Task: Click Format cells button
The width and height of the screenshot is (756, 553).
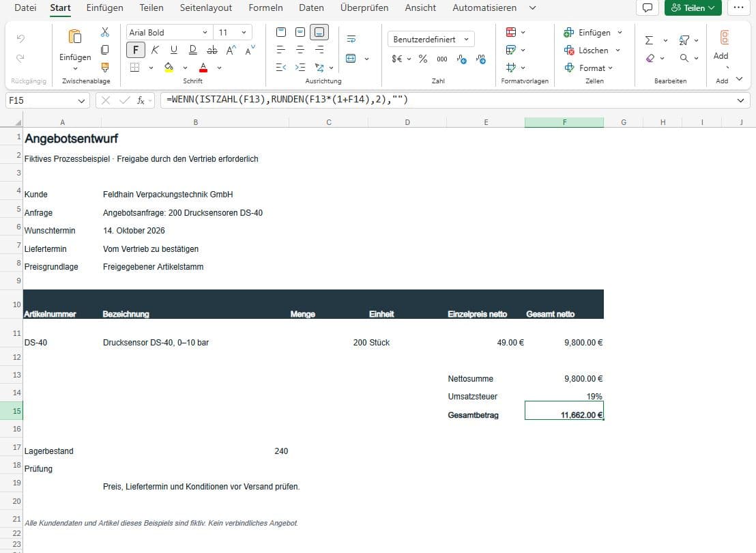Action: click(589, 68)
